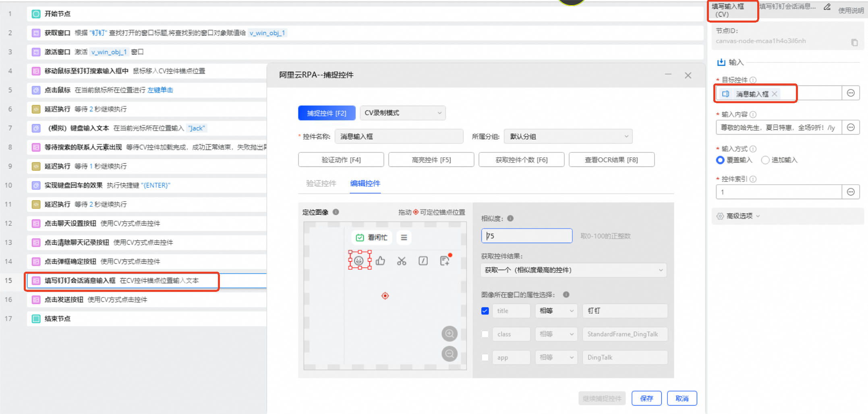868x414 pixels.
Task: Click the 点击聊天设置按钮 node icon
Action: 36,223
